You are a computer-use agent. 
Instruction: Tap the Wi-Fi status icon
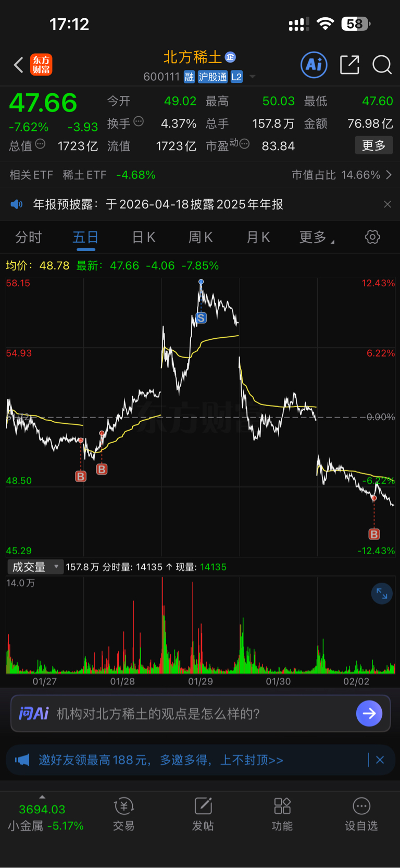[x=326, y=23]
